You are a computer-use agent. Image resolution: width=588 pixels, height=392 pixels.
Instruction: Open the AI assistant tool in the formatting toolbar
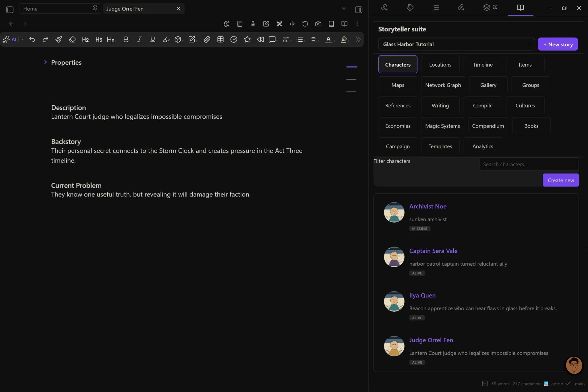coord(9,40)
